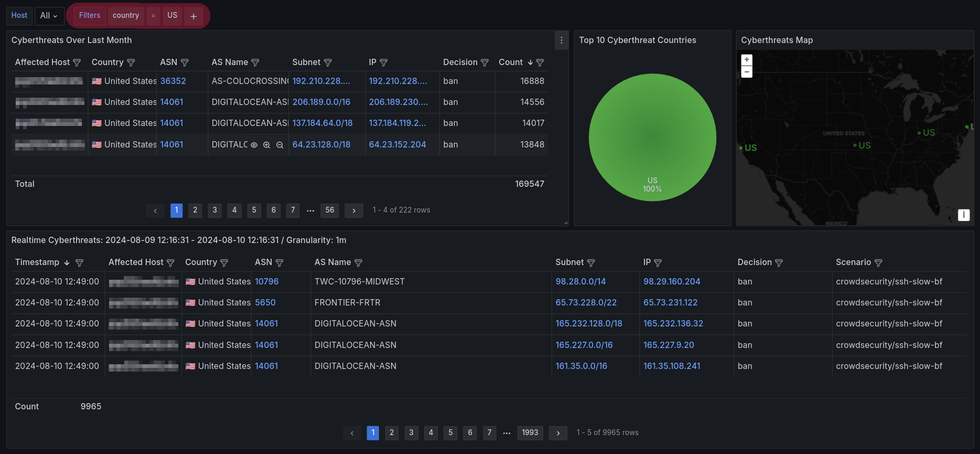980x454 pixels.
Task: Go to page 2 of top table
Action: (x=196, y=210)
